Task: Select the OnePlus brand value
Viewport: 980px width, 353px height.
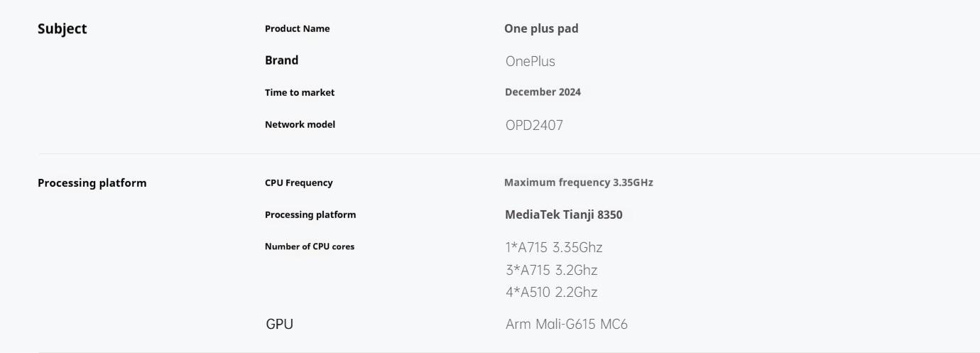Action: pos(530,62)
